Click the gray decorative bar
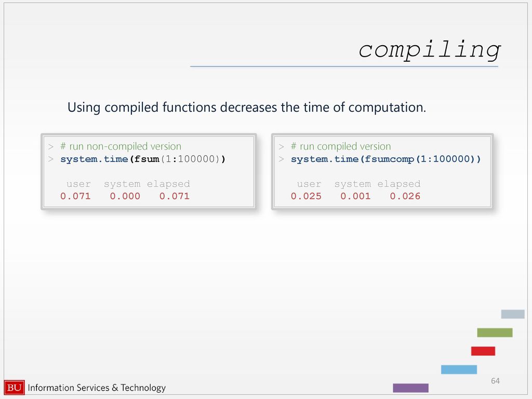The width and height of the screenshot is (532, 399). click(x=513, y=314)
